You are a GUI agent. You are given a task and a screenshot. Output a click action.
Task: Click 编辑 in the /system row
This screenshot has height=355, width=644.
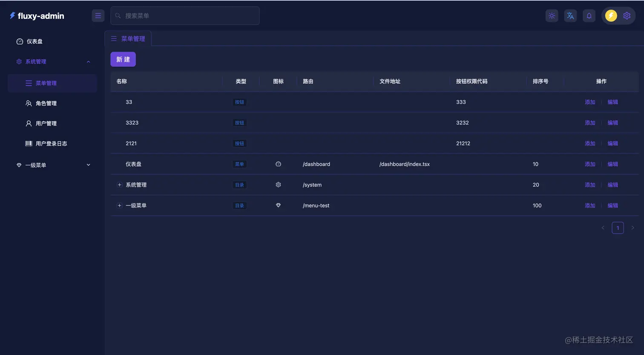[612, 185]
